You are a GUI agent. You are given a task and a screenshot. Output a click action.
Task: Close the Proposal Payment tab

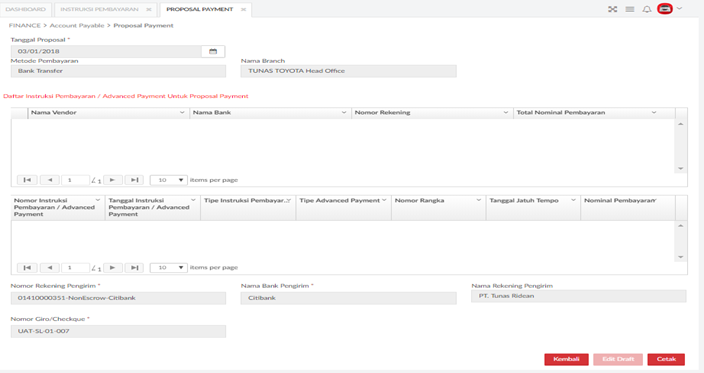(243, 9)
